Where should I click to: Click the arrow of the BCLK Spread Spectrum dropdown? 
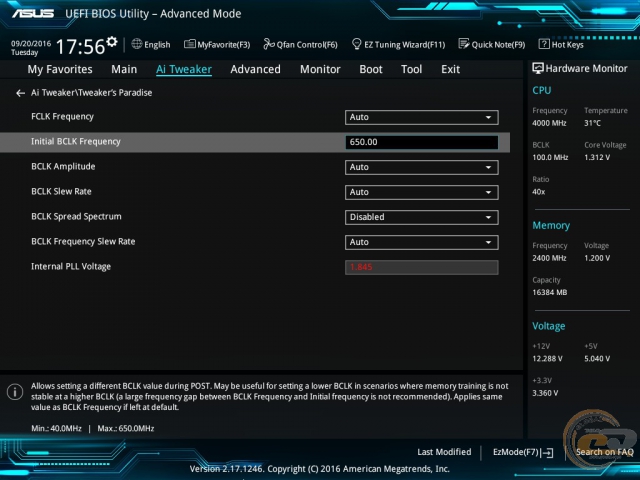click(x=488, y=218)
